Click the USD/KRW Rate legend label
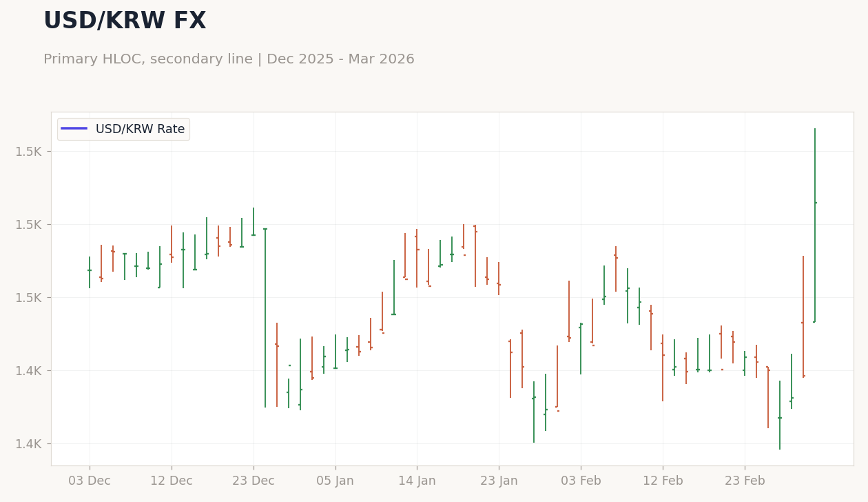The width and height of the screenshot is (868, 502). (140, 129)
